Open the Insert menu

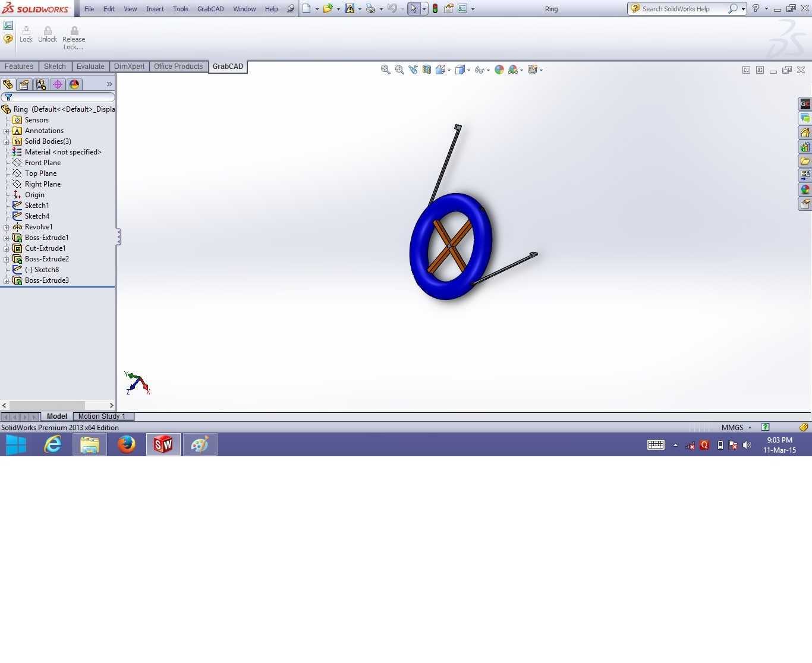click(155, 9)
